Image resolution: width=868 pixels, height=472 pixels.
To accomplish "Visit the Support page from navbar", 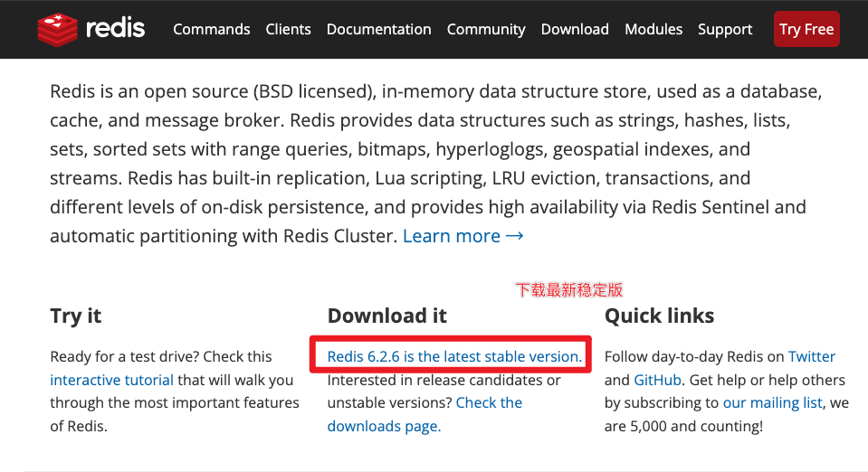I will [x=725, y=29].
